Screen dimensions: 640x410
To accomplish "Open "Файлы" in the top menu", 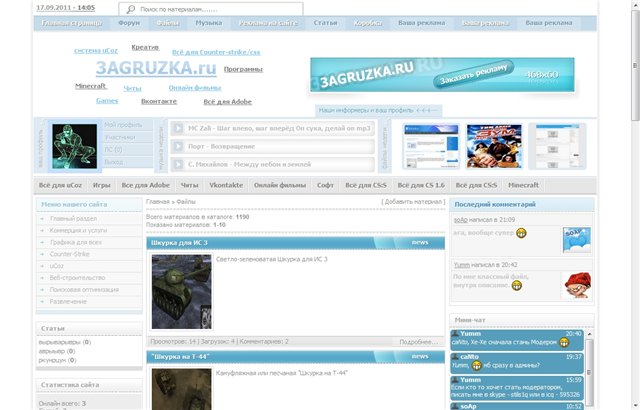I will pos(168,23).
